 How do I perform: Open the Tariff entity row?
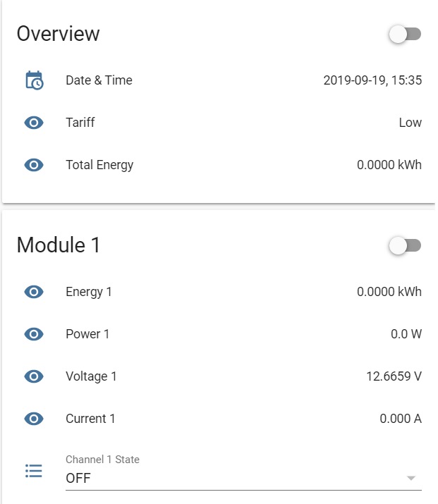pos(219,123)
